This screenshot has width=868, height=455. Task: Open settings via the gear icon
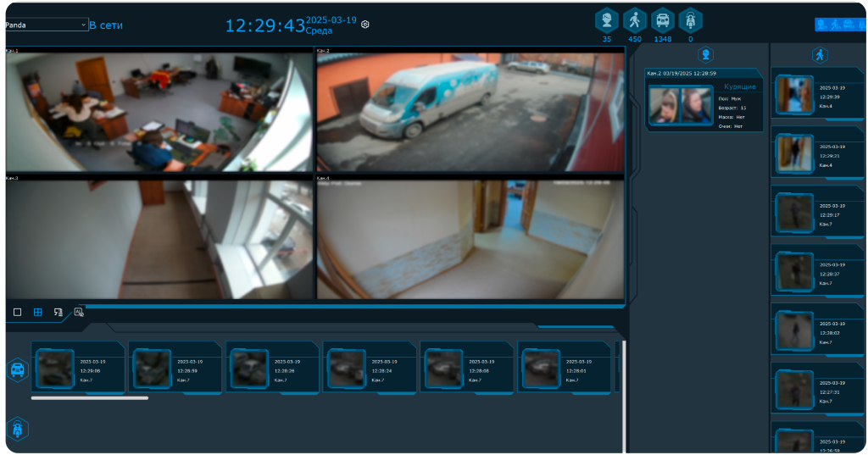[x=365, y=25]
